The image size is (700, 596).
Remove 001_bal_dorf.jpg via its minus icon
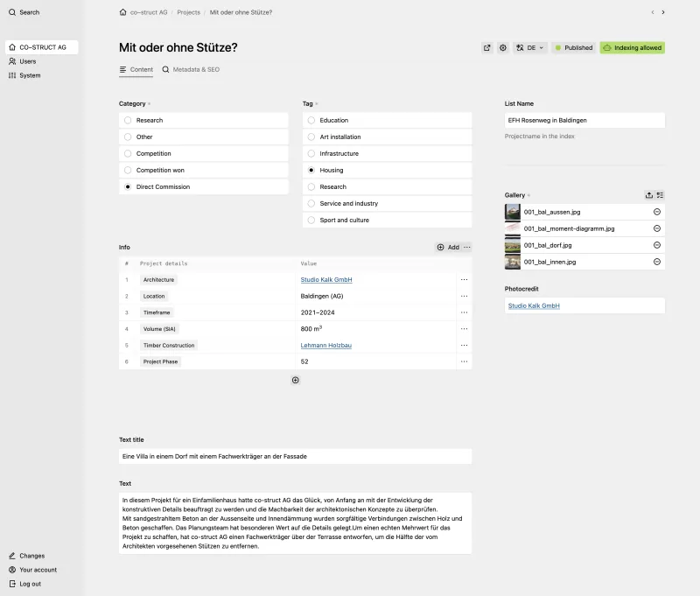coord(655,246)
